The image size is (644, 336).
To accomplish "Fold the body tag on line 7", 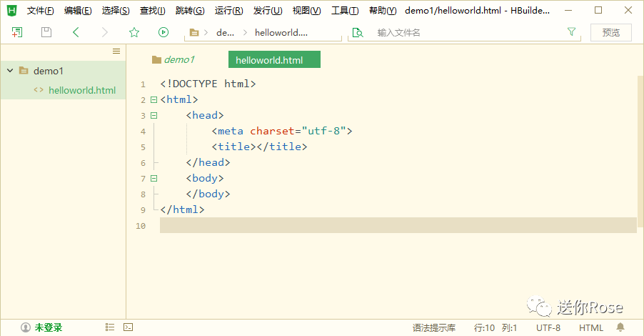I will [154, 179].
